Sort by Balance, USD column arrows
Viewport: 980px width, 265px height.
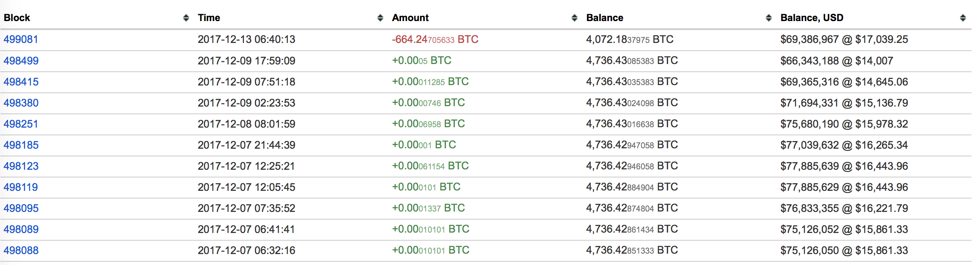pos(963,18)
